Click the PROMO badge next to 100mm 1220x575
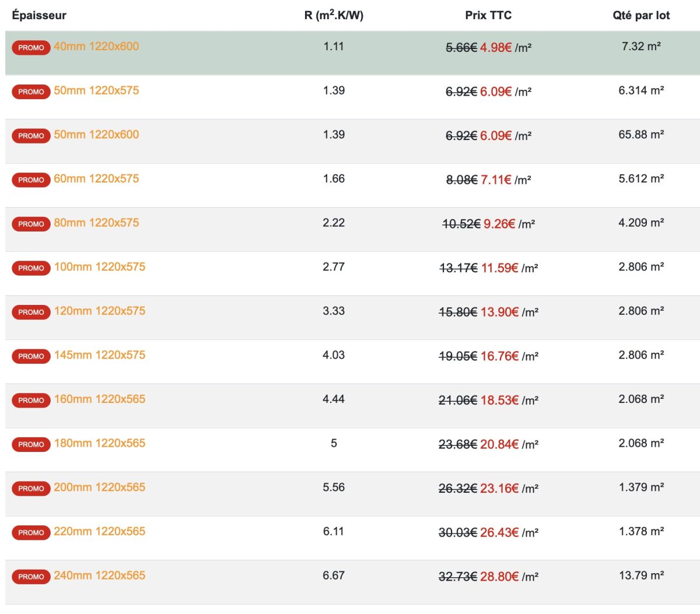 [31, 268]
